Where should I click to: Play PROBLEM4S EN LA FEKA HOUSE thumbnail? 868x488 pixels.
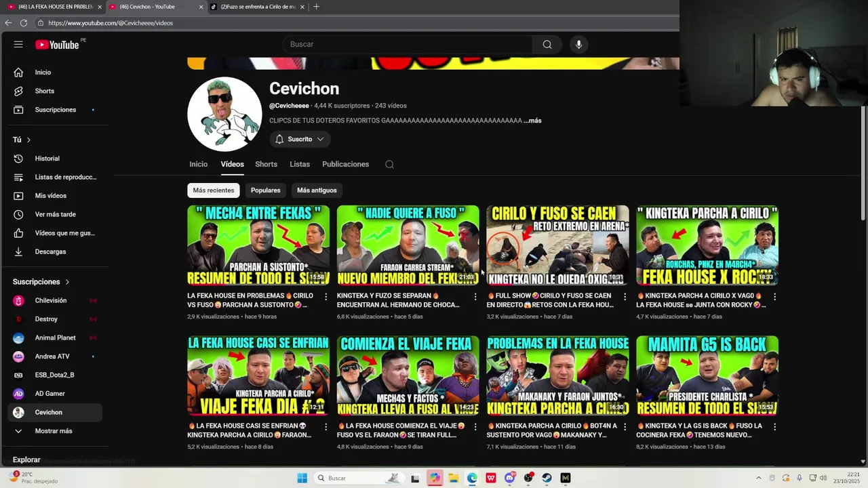tap(557, 375)
